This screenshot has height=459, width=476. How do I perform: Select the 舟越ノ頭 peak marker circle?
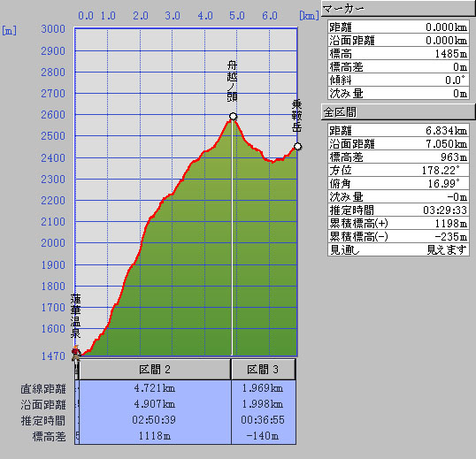tap(233, 117)
